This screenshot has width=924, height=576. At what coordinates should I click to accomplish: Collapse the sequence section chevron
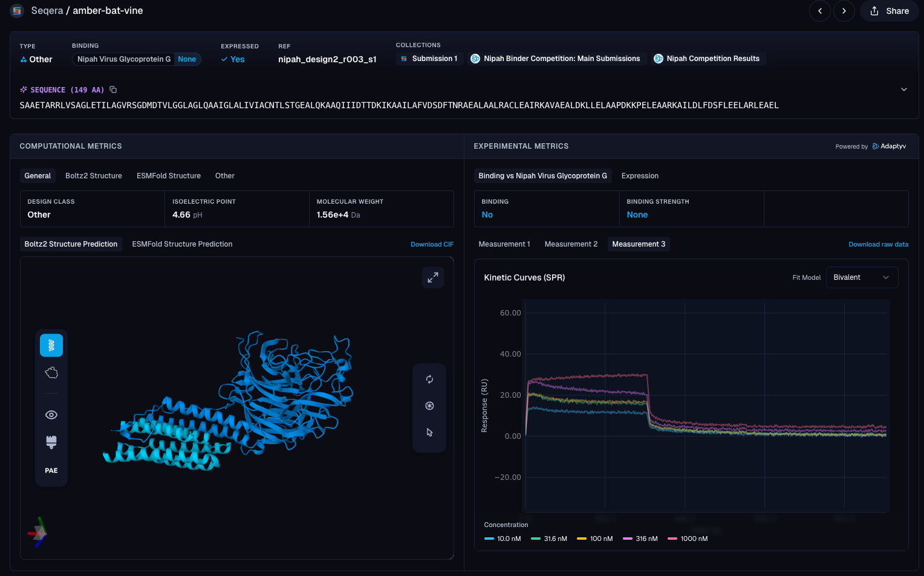pyautogui.click(x=903, y=89)
